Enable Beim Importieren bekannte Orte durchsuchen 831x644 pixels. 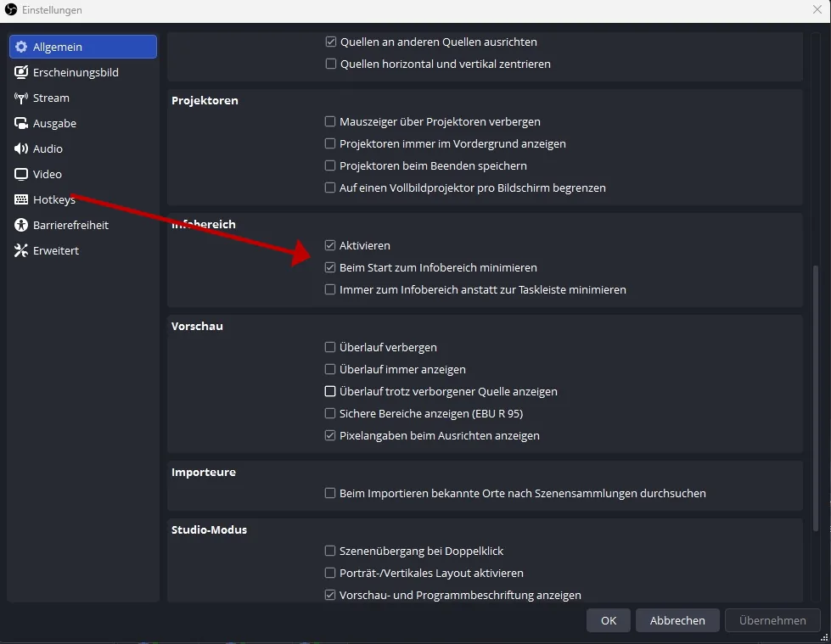pos(329,493)
